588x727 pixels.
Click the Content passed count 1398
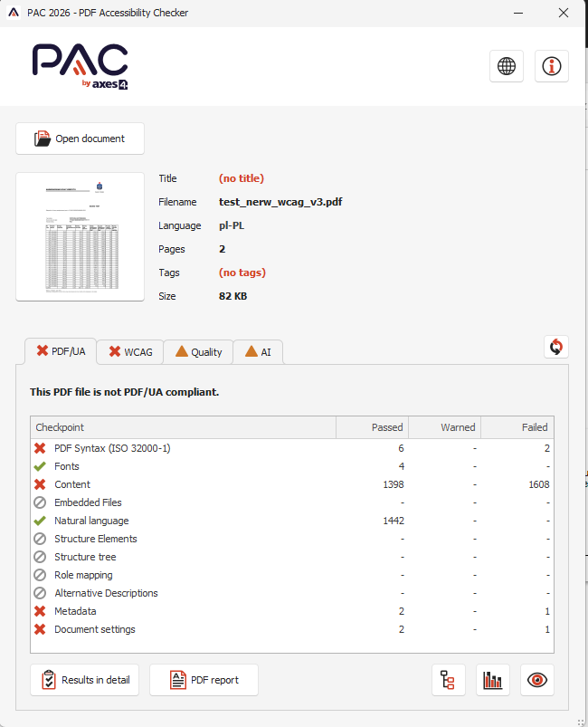pos(394,484)
